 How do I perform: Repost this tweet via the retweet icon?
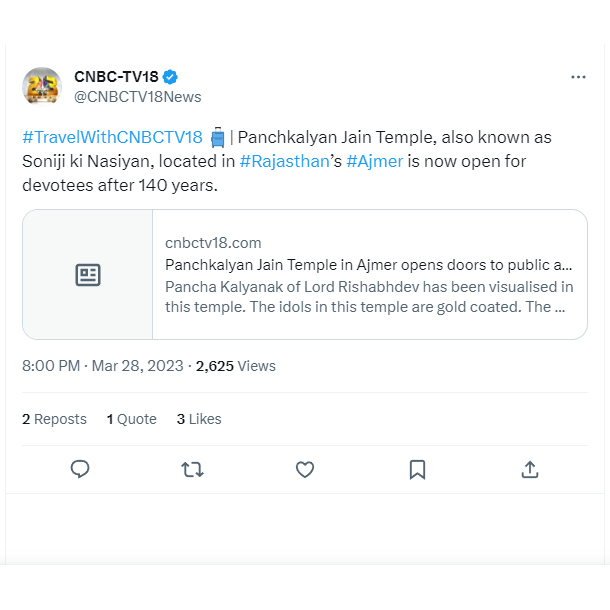[192, 470]
